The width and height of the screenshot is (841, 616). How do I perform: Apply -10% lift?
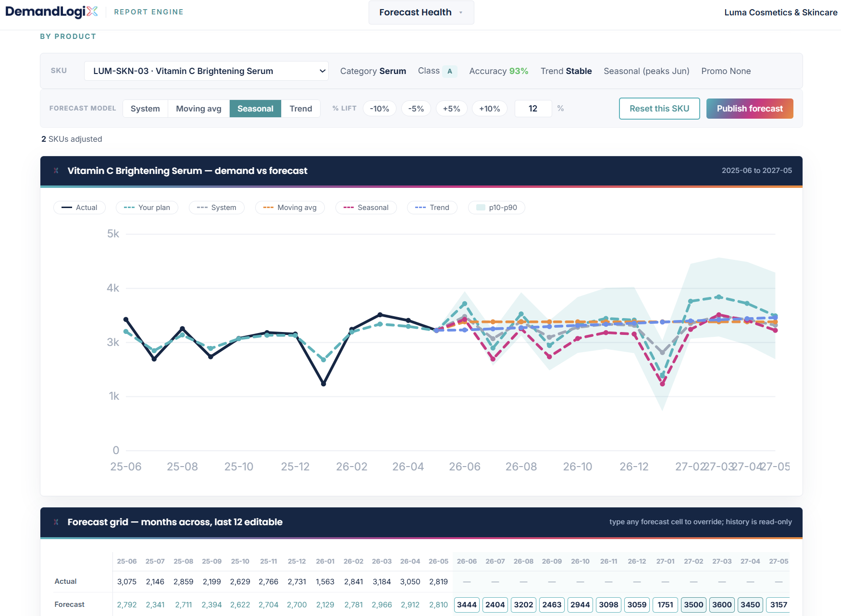click(x=379, y=109)
